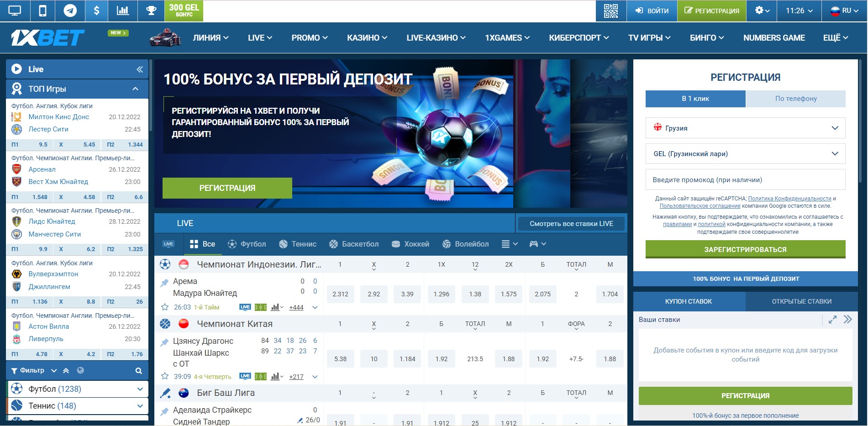Open the КАЗИНО menu
The image size is (868, 426).
click(x=367, y=38)
